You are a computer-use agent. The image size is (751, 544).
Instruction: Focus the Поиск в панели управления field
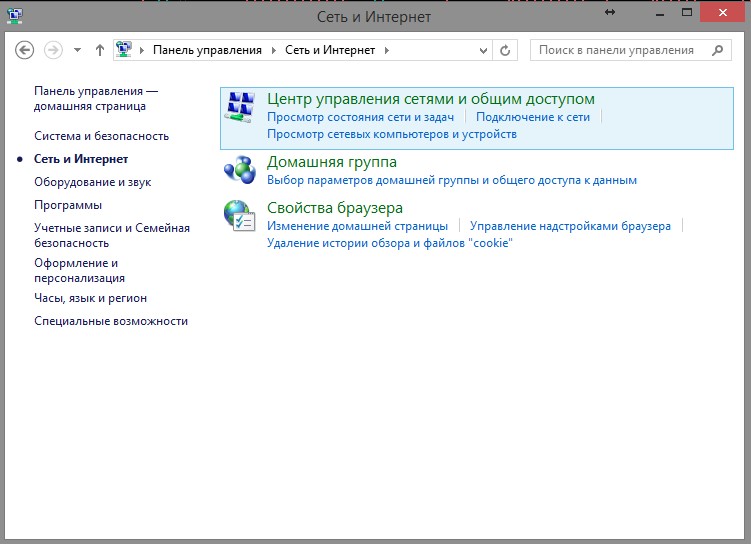[630, 50]
